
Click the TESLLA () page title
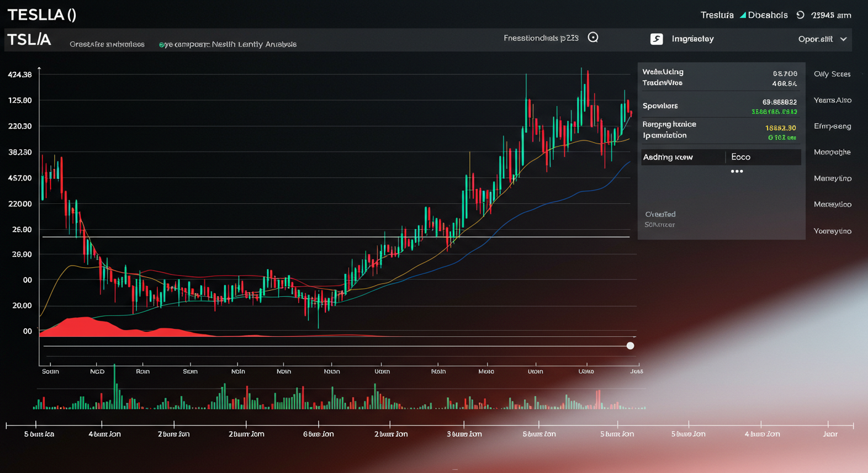coord(41,15)
